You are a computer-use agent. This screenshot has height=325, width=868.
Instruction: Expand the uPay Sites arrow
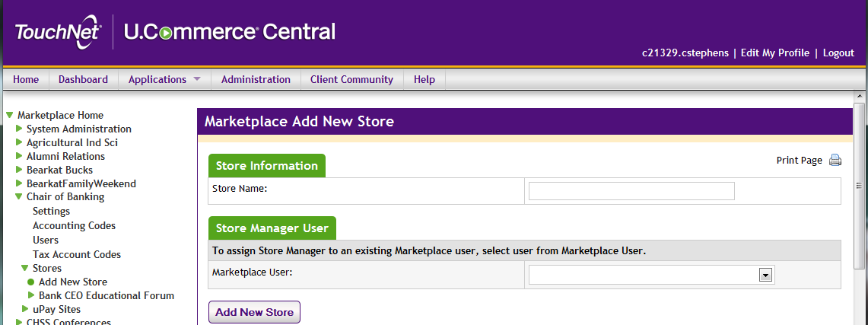coord(25,309)
